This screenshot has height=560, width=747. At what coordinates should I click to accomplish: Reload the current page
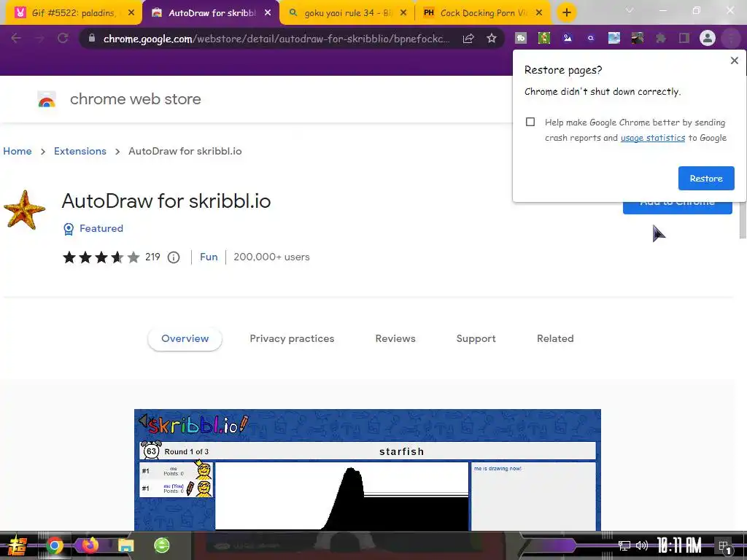tap(63, 38)
